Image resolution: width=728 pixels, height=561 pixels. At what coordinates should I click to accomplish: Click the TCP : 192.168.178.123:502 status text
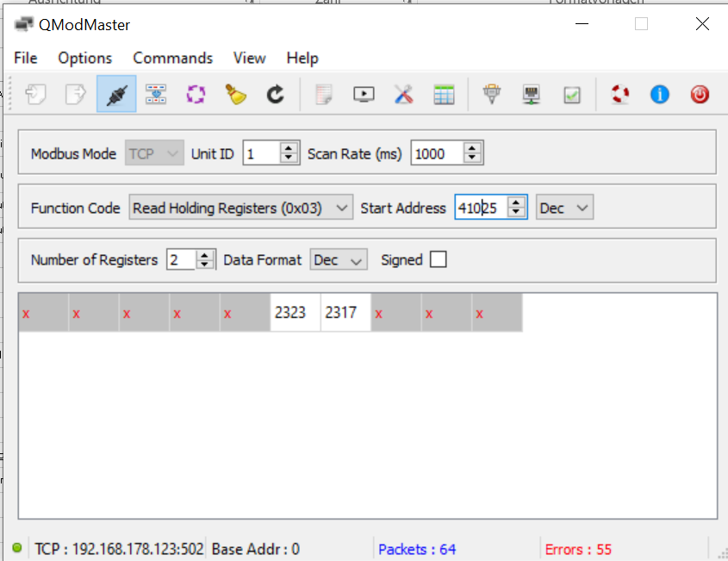coord(119,550)
